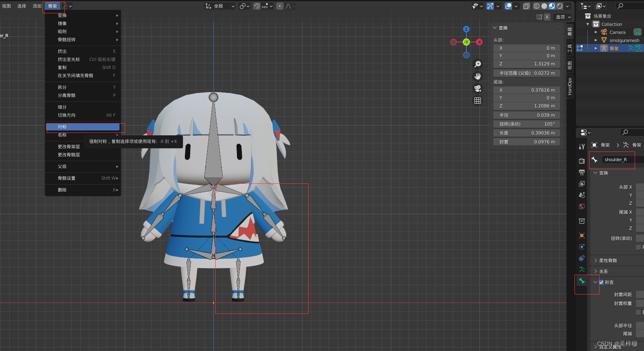Open selectability and visibility dropdown
644x351 pixels.
coord(478,6)
